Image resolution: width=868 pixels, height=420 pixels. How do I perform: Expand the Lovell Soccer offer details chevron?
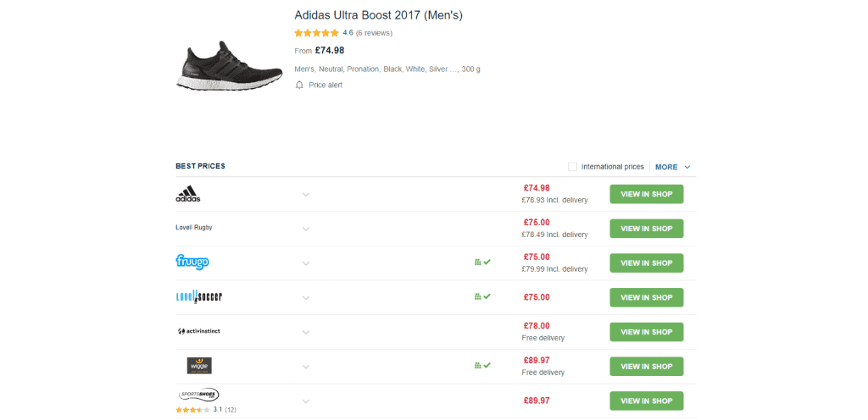tap(305, 298)
